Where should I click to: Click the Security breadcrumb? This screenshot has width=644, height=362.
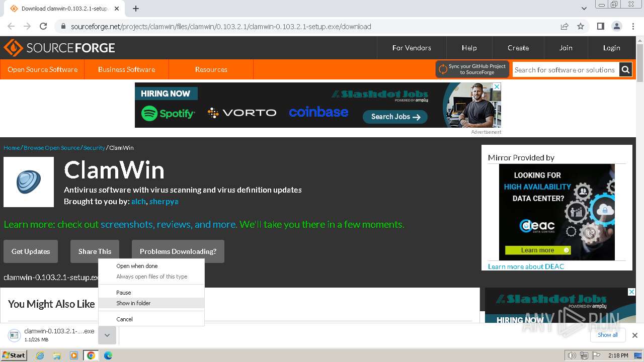pyautogui.click(x=94, y=148)
